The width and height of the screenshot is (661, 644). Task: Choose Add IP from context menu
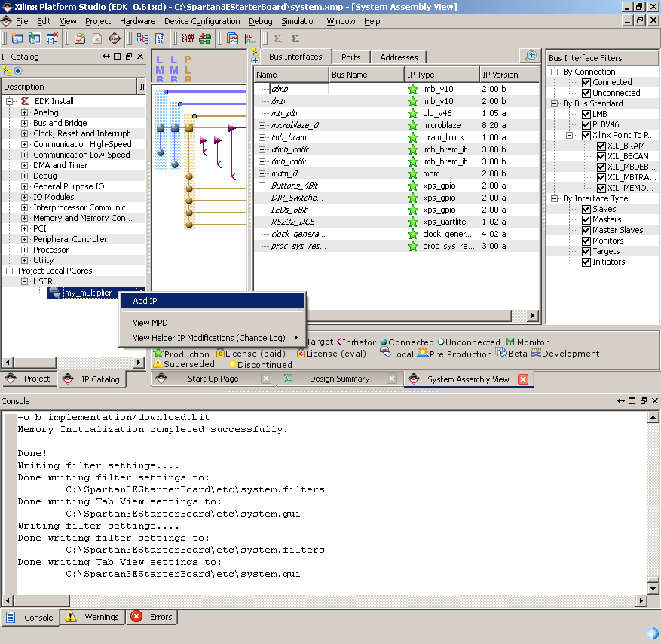(x=213, y=301)
